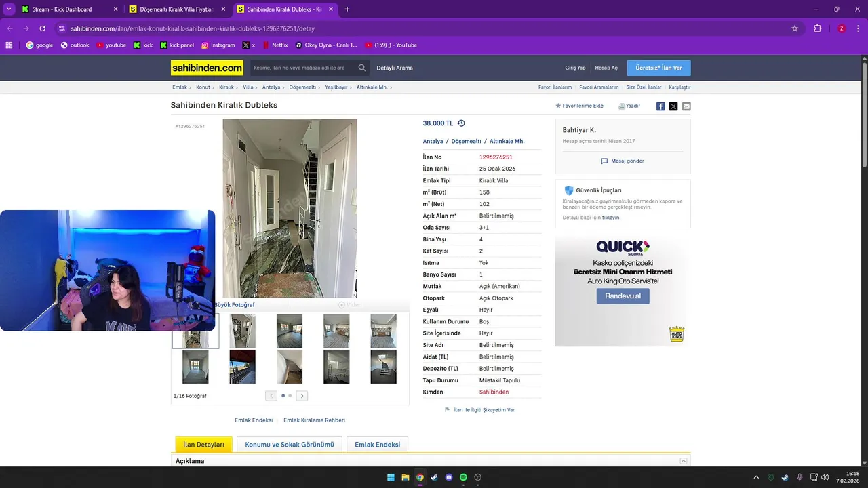Open the Windows Start menu
Viewport: 868px width, 488px height.
pyautogui.click(x=391, y=477)
